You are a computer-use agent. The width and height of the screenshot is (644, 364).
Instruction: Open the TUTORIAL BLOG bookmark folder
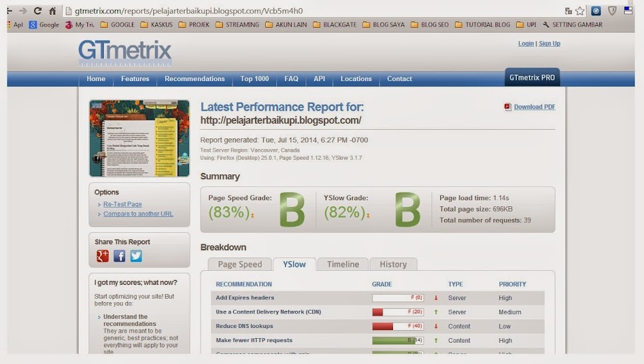[x=483, y=25]
